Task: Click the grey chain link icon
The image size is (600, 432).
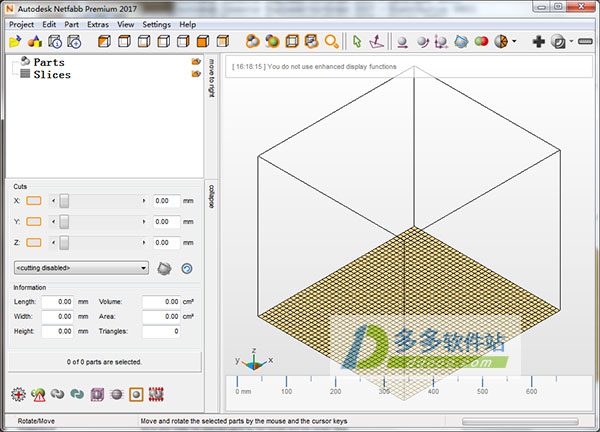Action: tap(57, 394)
